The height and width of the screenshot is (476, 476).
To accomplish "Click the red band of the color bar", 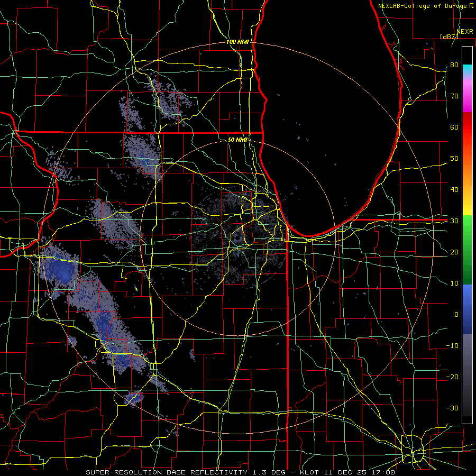I will pyautogui.click(x=467, y=127).
